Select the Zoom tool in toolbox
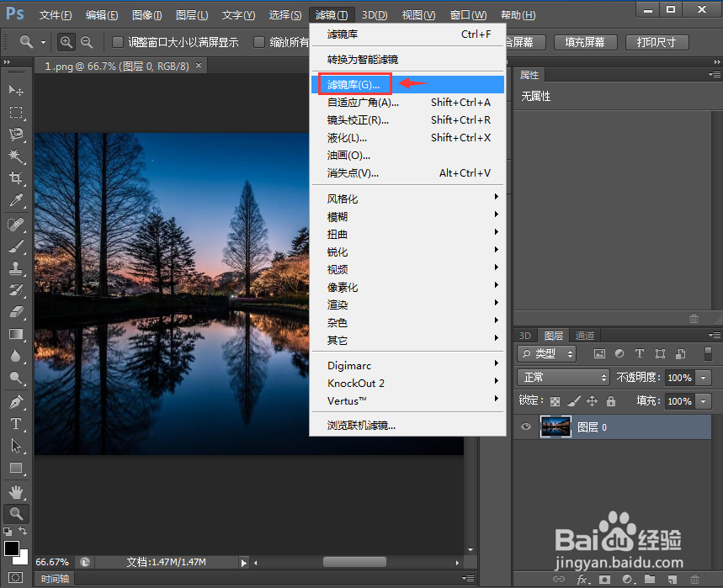The height and width of the screenshot is (588, 723). pyautogui.click(x=16, y=513)
